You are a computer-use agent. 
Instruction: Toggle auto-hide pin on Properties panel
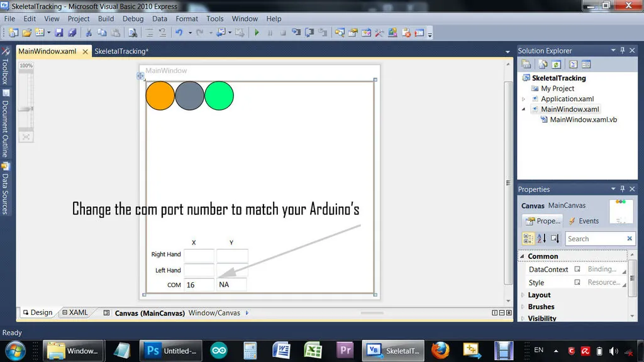623,189
